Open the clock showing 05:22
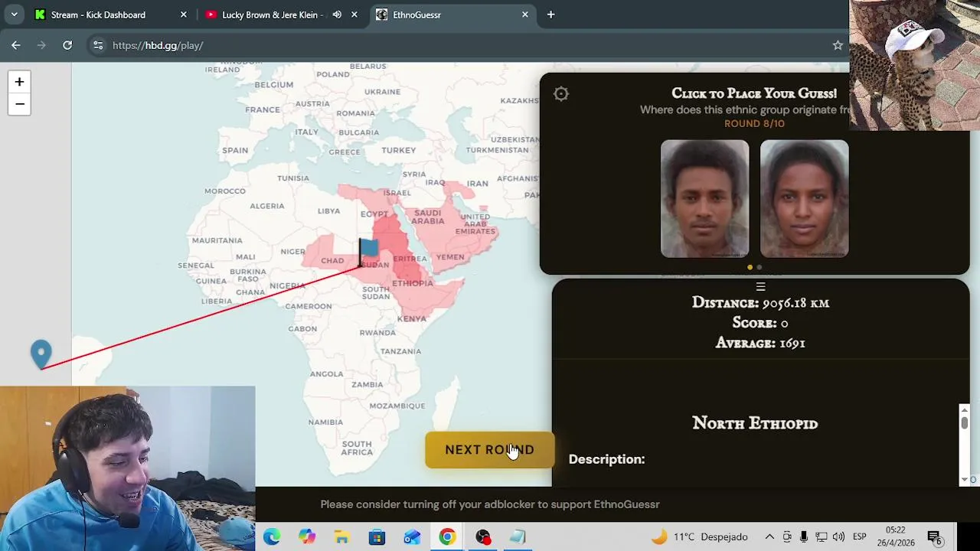The width and height of the screenshot is (980, 551). tap(896, 536)
